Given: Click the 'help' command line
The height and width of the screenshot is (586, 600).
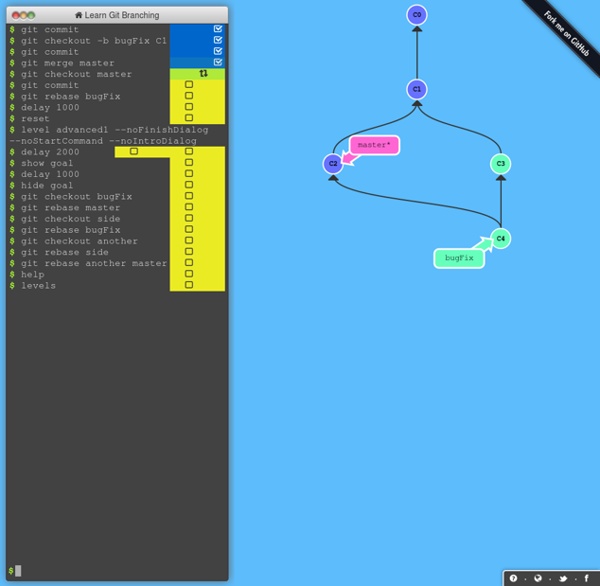Looking at the screenshot, I should (32, 274).
